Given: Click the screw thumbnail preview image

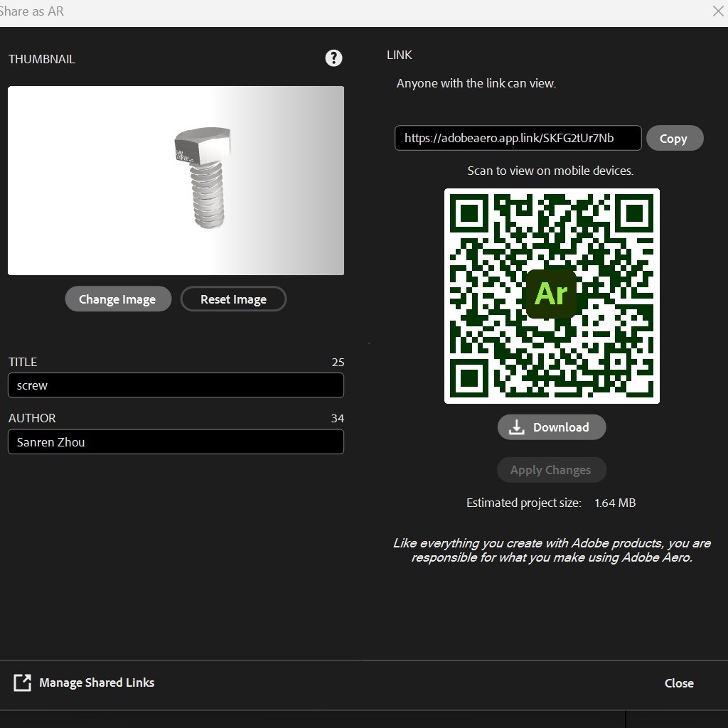Looking at the screenshot, I should (x=176, y=181).
